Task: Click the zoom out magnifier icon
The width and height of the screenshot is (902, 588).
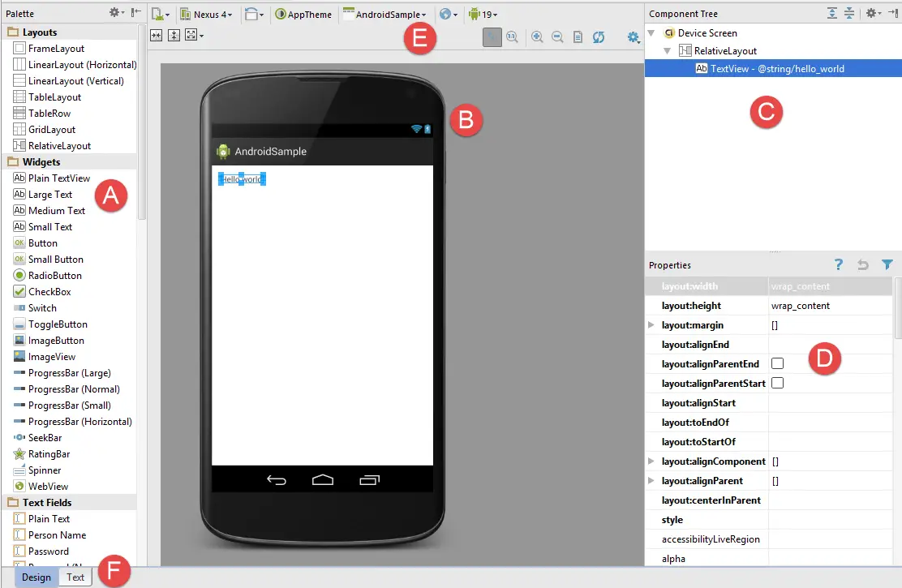Action: [x=557, y=36]
